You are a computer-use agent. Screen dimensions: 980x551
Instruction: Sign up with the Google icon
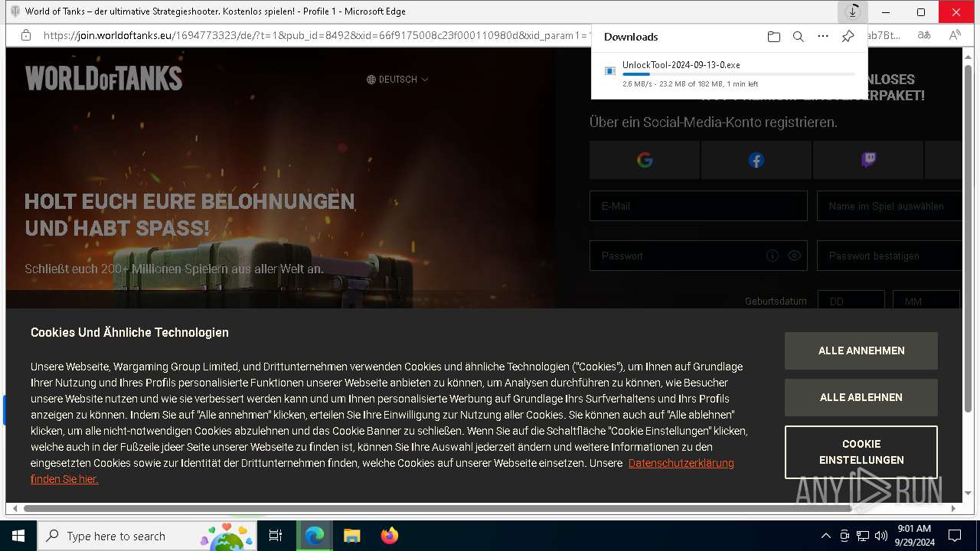pos(645,160)
